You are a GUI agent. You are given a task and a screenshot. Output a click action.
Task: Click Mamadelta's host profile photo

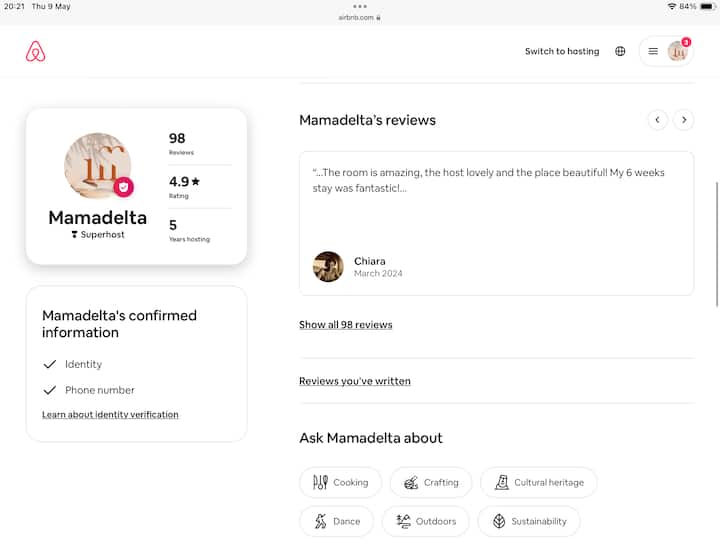coord(96,165)
